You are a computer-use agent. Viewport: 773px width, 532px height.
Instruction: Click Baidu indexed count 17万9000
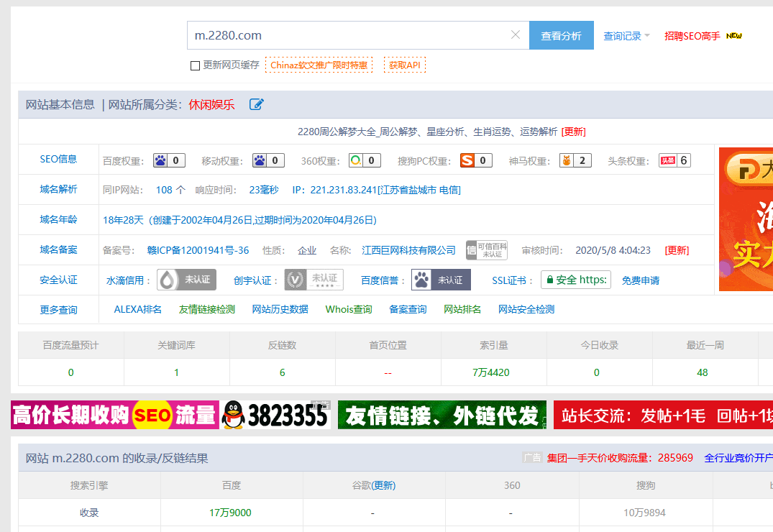(230, 513)
